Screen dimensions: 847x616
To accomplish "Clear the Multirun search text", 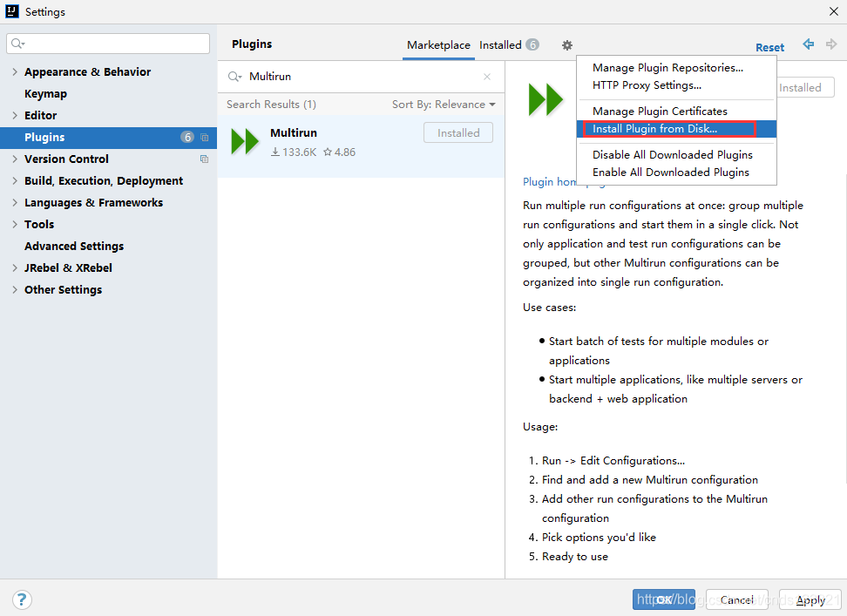I will point(487,77).
